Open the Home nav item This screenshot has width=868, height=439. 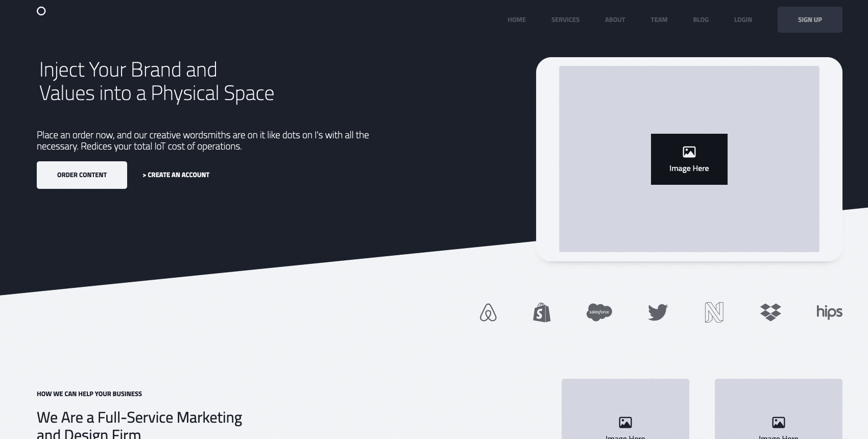[x=516, y=20]
